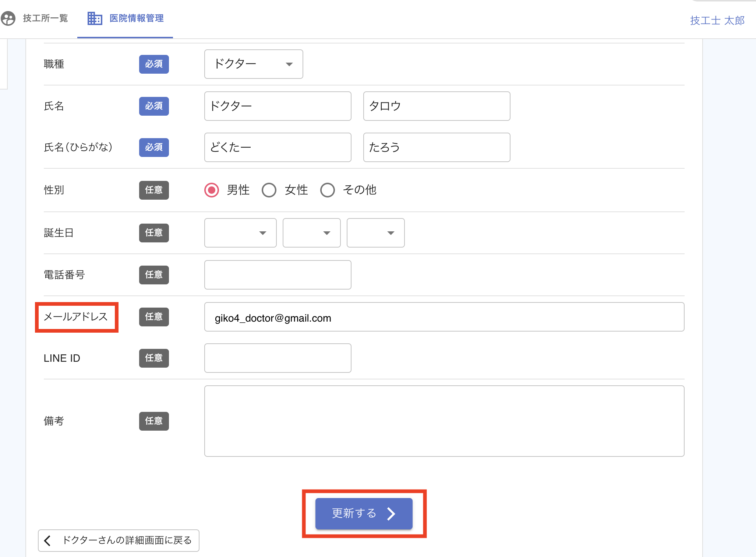The height and width of the screenshot is (557, 756).
Task: Click the 技工士 太郎 user link
Action: tap(717, 20)
